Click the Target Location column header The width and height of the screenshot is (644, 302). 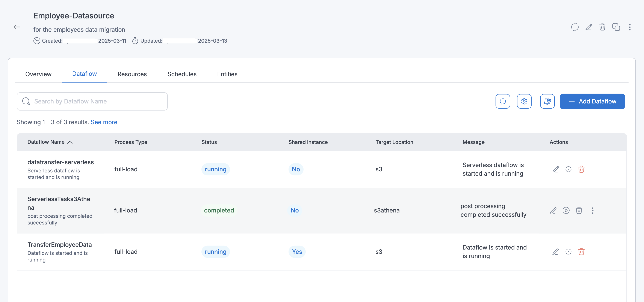click(x=394, y=142)
